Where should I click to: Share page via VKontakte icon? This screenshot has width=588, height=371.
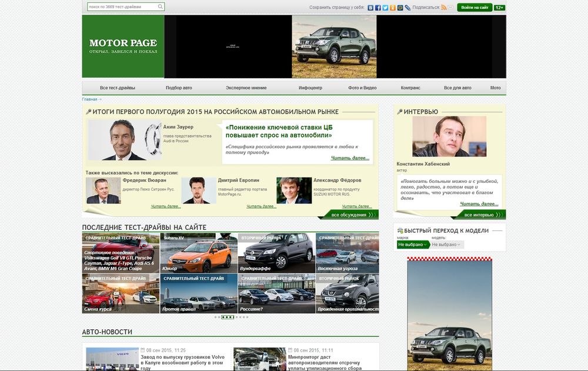click(x=370, y=8)
